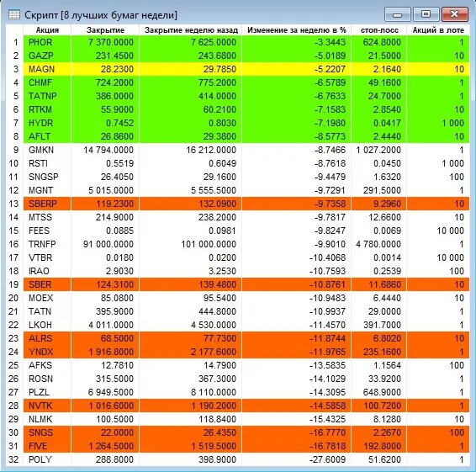Select the MTSS ticker cell

point(47,217)
